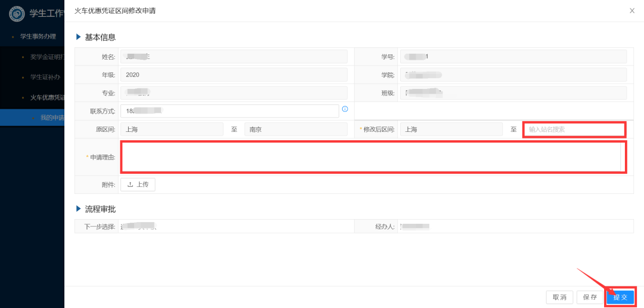Screen dimensions: 644x308
Task: Collapse the 基本信息 section triangle
Action: click(78, 37)
